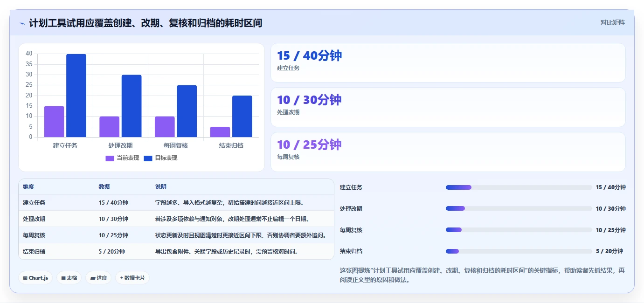Click 处理改期 label beside progress bar
Viewport: 644px width, 303px height.
(351, 209)
